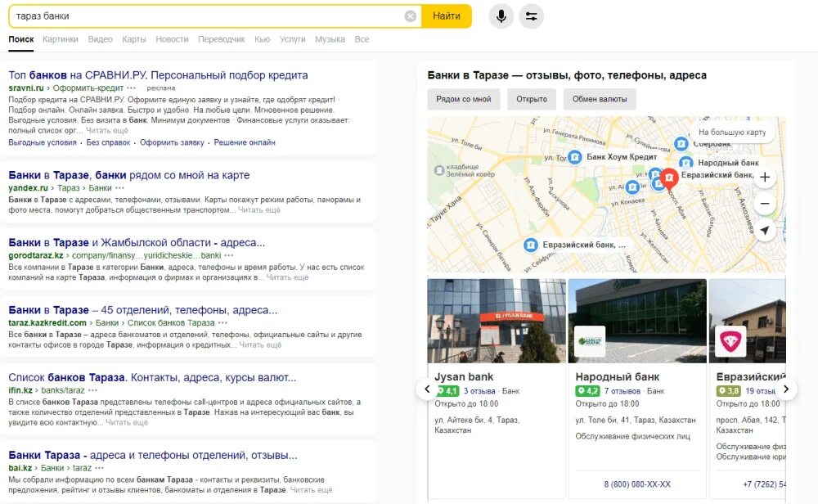The image size is (818, 504).
Task: Open the Топ банков на СРАВНИ.РУ result
Action: (158, 75)
